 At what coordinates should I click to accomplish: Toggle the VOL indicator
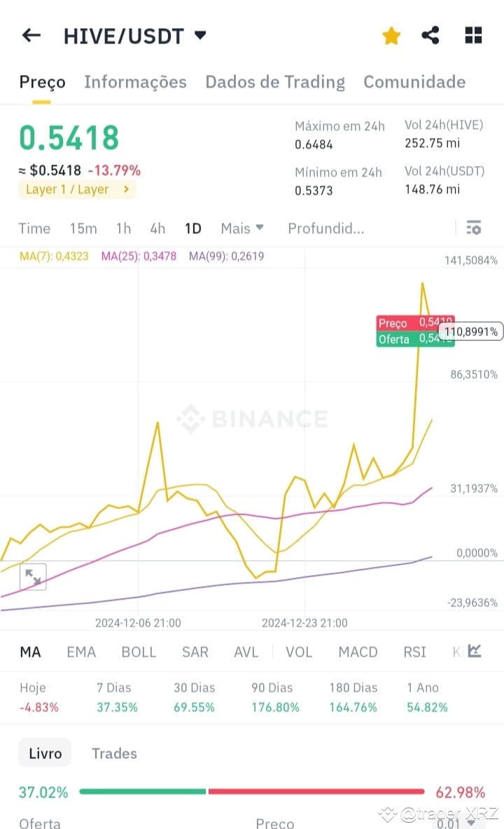point(299,651)
